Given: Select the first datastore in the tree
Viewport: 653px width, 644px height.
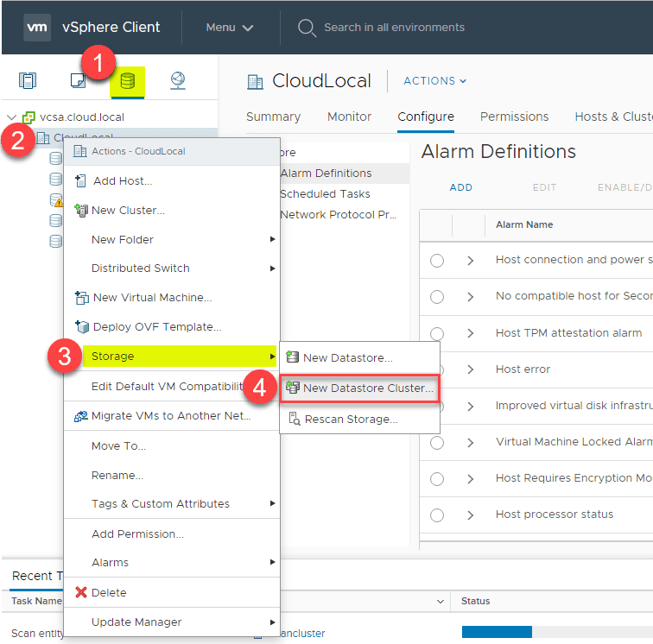Looking at the screenshot, I should pyautogui.click(x=55, y=158).
